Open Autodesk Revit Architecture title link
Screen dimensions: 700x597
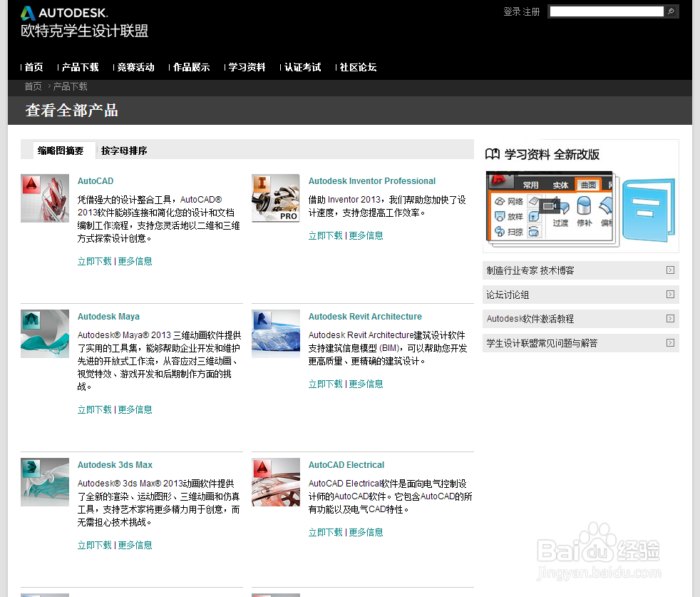tap(365, 317)
